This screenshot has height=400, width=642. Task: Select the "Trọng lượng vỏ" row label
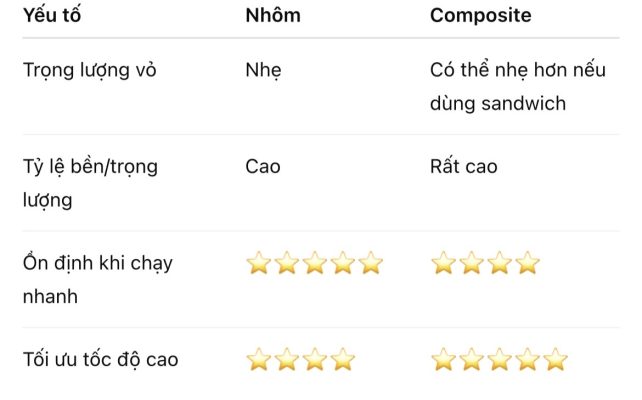[x=89, y=71]
